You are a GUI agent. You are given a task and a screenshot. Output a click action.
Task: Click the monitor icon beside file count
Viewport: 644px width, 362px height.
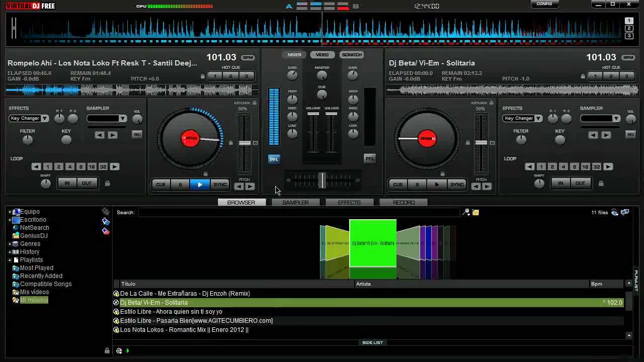click(x=625, y=213)
